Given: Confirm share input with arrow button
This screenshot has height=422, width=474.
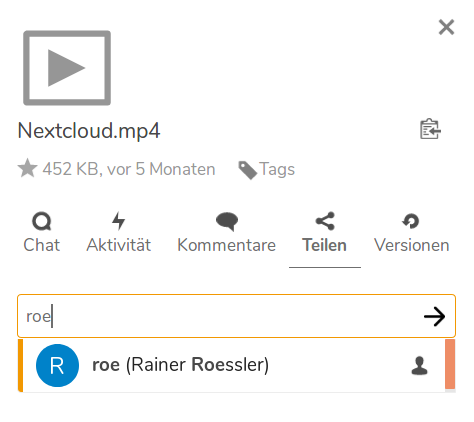Looking at the screenshot, I should tap(434, 316).
